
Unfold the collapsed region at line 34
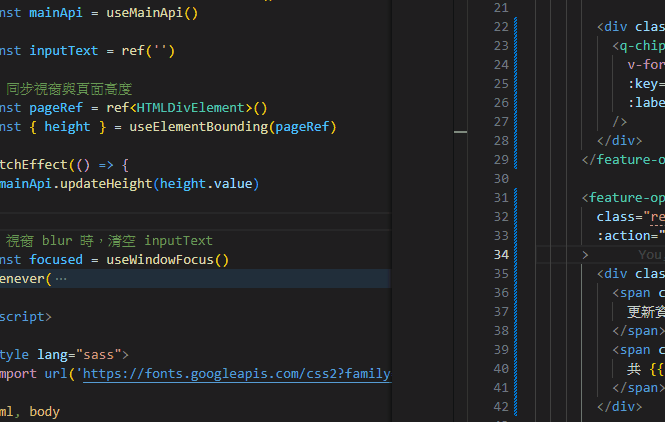(x=586, y=255)
